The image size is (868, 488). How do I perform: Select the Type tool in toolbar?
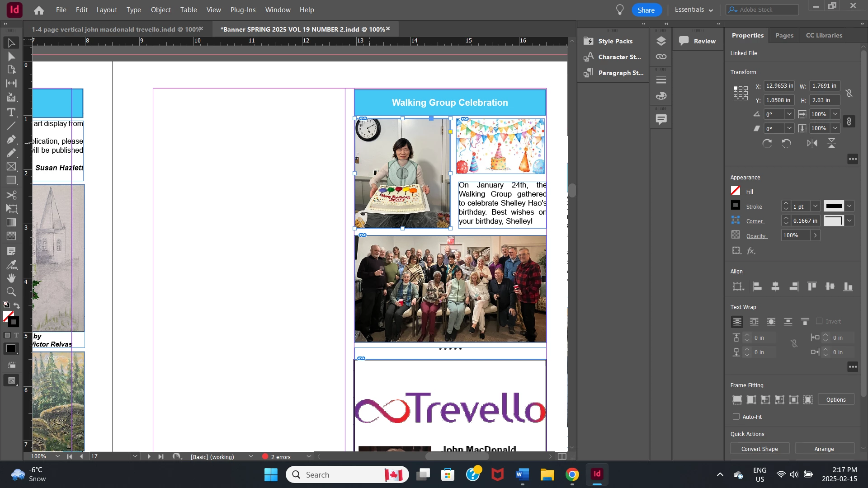click(11, 112)
